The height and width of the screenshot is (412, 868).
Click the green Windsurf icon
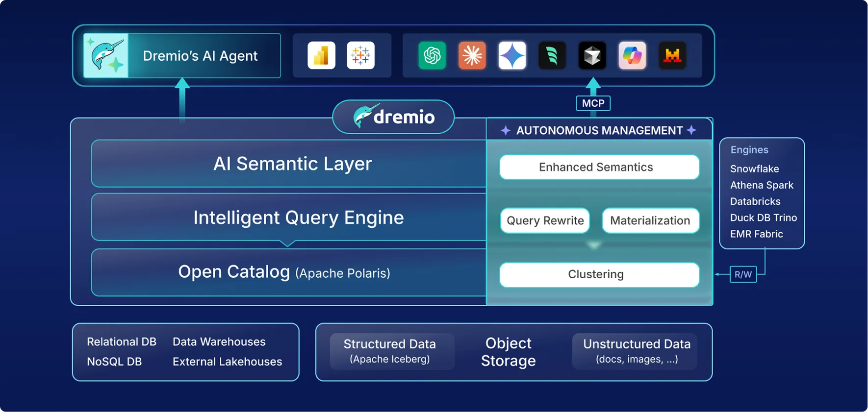552,55
